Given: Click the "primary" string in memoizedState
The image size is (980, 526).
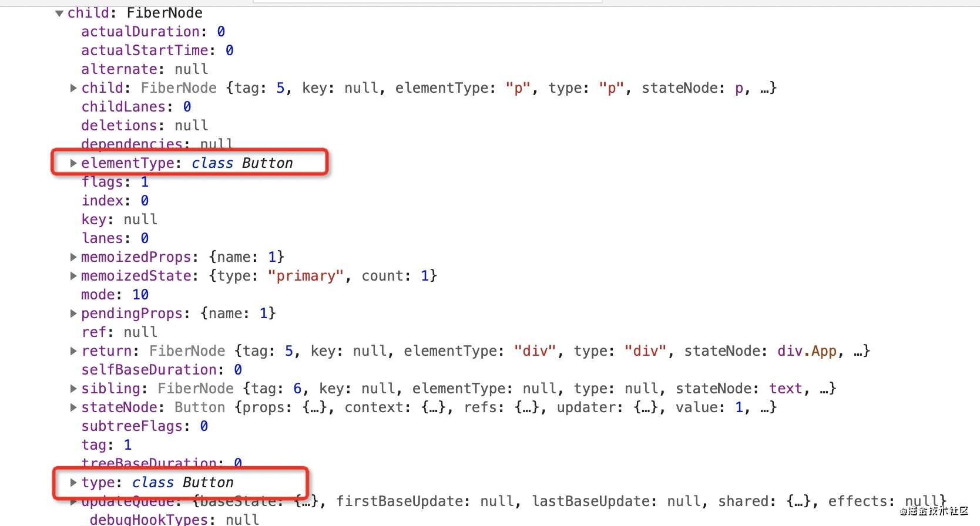Looking at the screenshot, I should (305, 276).
